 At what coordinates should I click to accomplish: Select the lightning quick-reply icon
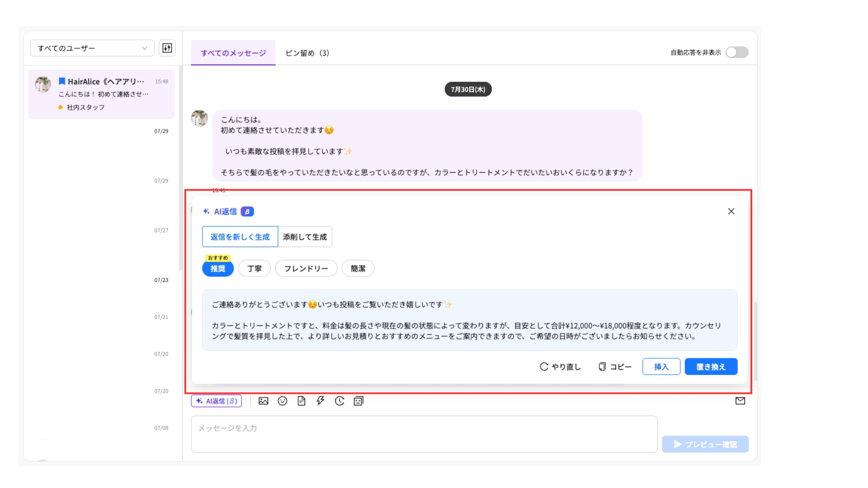321,401
